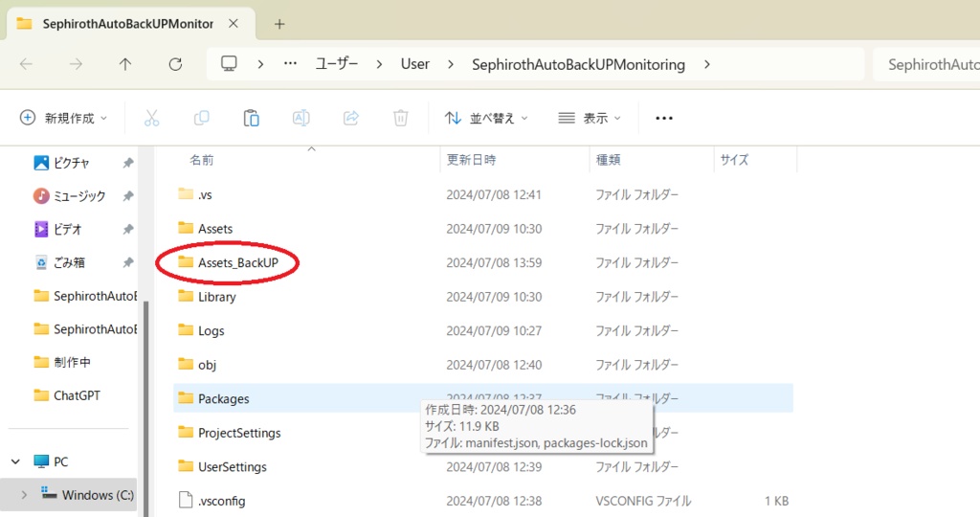Expand the Windows (C:) tree node
The width and height of the screenshot is (980, 517).
[24, 494]
